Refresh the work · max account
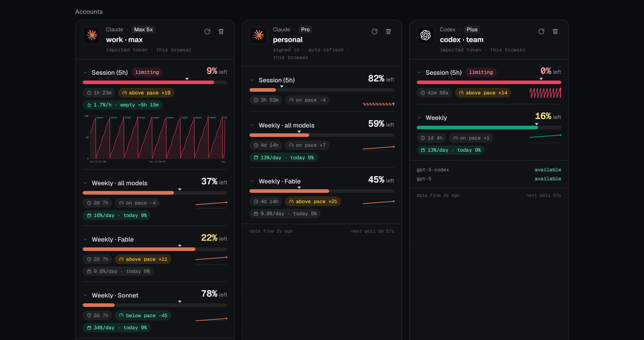The height and width of the screenshot is (340, 644). coord(207,32)
